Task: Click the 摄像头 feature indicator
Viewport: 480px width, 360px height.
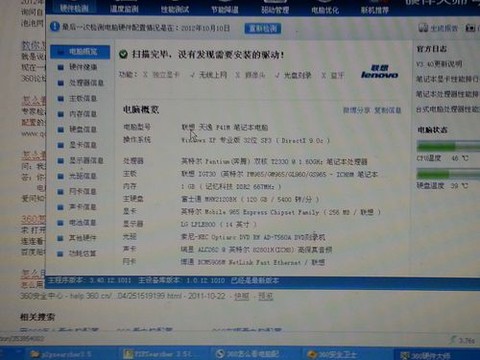Action: [x=250, y=75]
